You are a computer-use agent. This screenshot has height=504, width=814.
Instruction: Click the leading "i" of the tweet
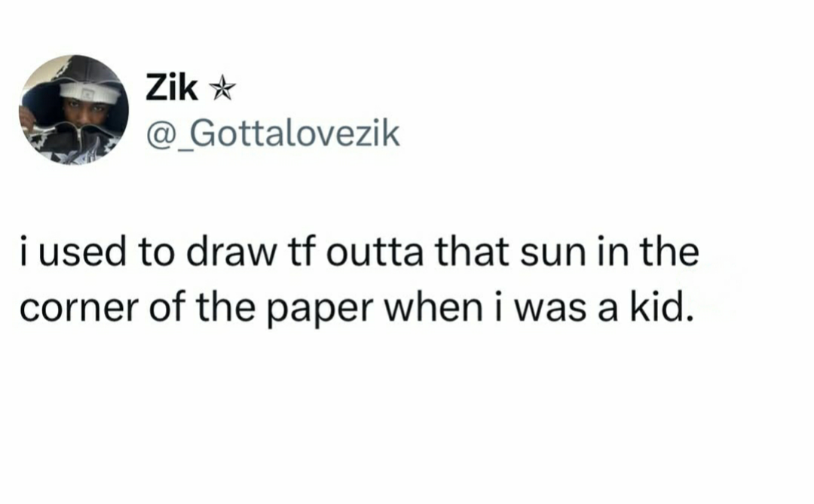point(24,254)
